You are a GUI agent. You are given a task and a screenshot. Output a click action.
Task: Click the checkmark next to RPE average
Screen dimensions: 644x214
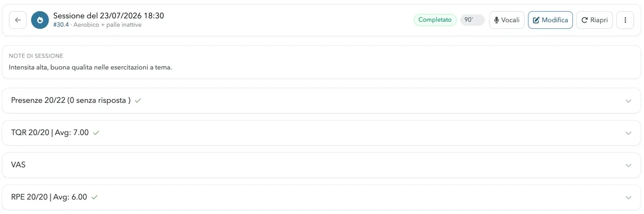(94, 197)
